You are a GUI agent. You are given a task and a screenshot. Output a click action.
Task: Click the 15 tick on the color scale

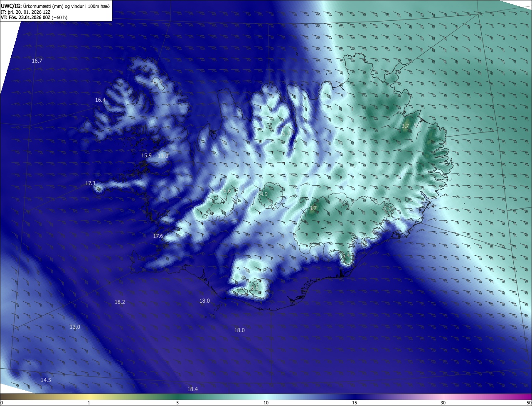[355, 403]
